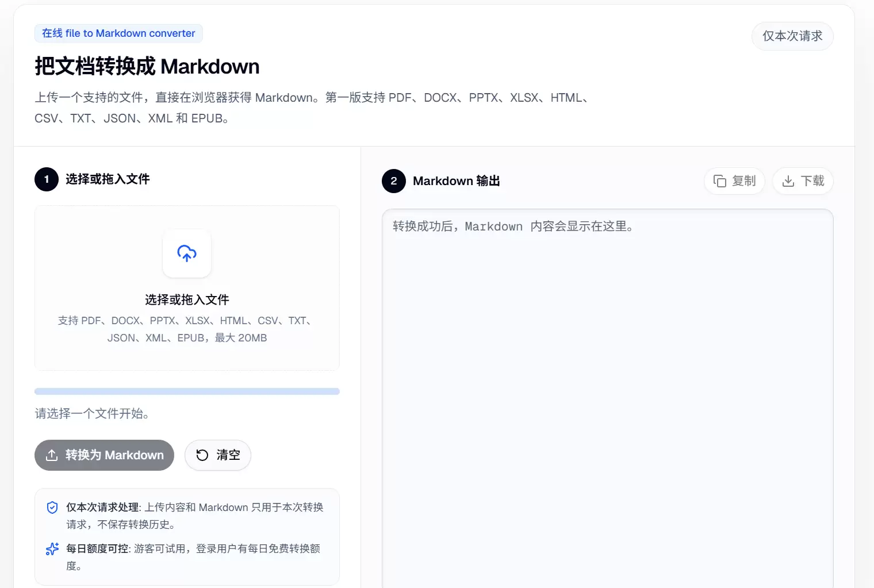
Task: Click the 仅本次请求处理 notice text
Action: click(x=195, y=516)
